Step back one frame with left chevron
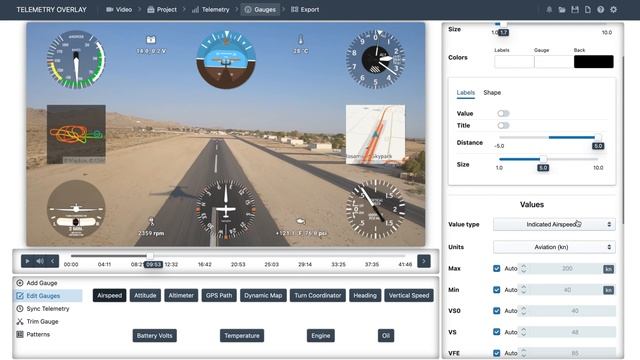 52,261
